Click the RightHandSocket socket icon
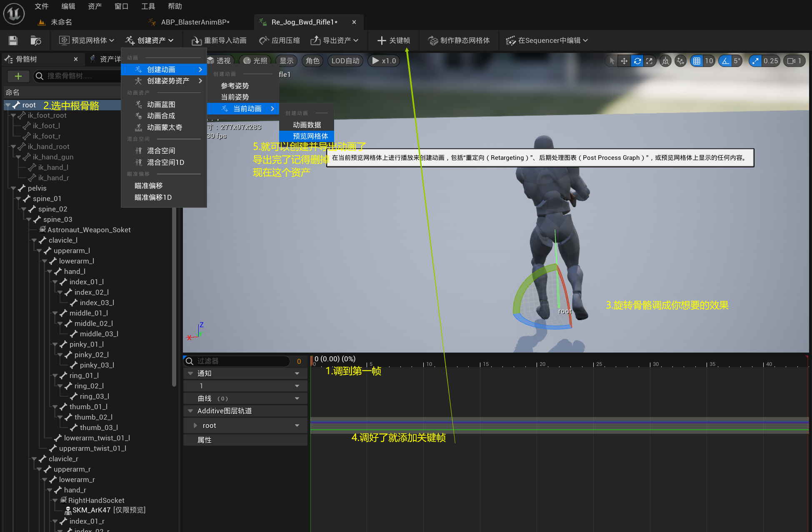 pos(63,500)
